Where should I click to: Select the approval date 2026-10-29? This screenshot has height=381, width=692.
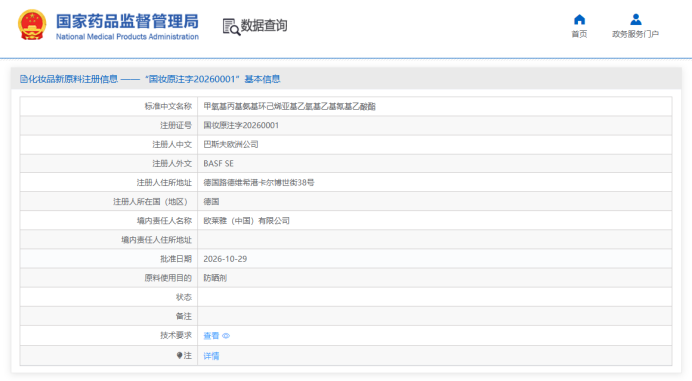tap(225, 259)
